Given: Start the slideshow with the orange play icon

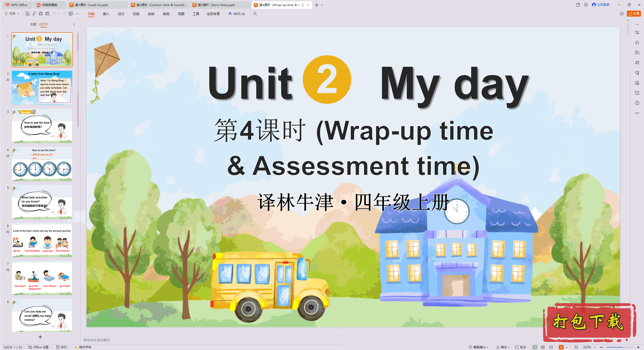Looking at the screenshot, I should point(561,347).
